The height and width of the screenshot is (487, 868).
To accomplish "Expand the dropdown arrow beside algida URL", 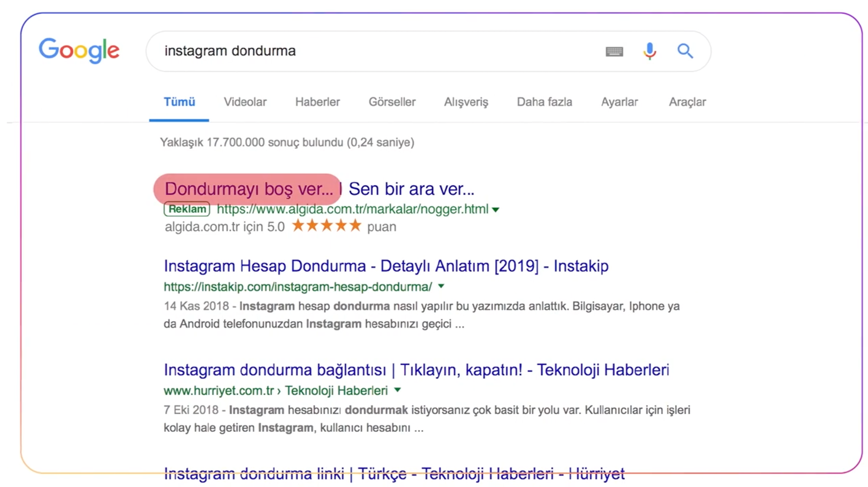I will [x=495, y=210].
